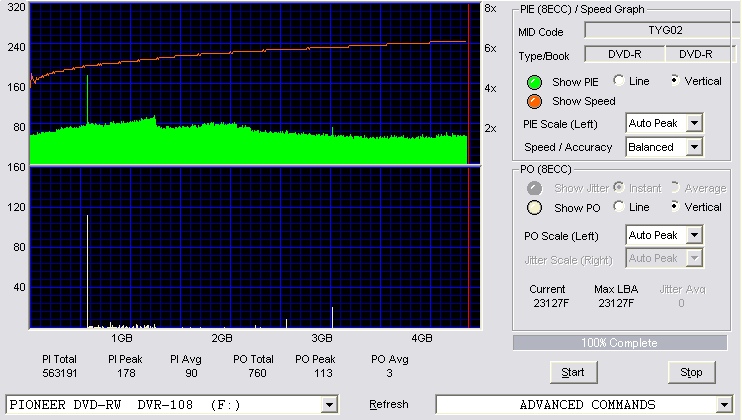
Task: Toggle the orange Show Speed indicator
Action: [x=534, y=101]
